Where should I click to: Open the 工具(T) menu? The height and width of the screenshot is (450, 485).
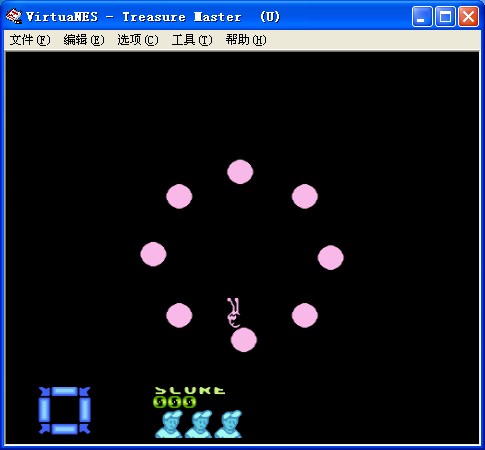point(192,40)
